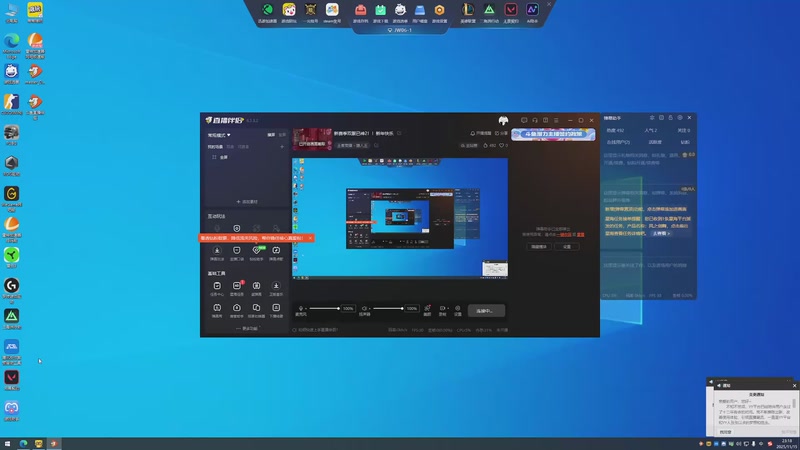This screenshot has height=450, width=800.
Task: Click the stream preview area
Action: [x=400, y=218]
